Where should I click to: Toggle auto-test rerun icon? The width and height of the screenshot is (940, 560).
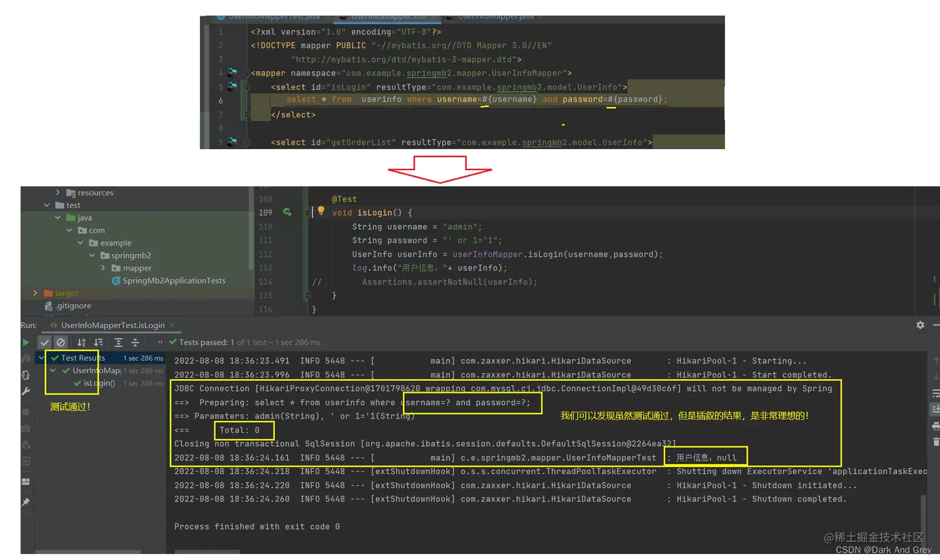25,375
